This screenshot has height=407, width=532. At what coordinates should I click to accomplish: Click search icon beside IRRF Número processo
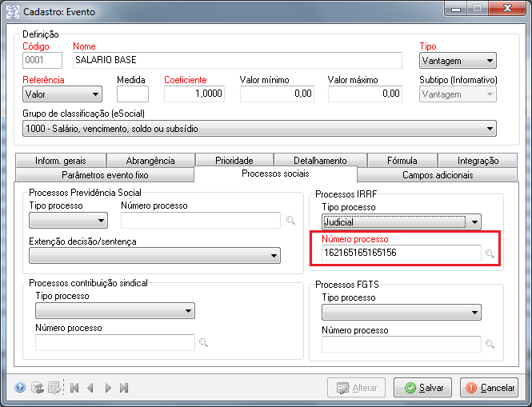pyautogui.click(x=490, y=254)
